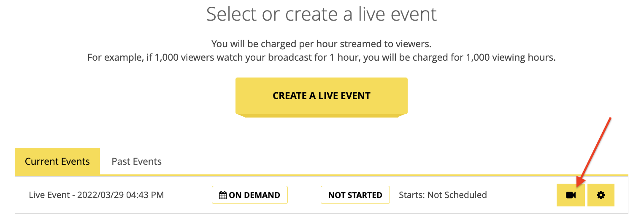
Task: Create a new live event
Action: coord(322,96)
